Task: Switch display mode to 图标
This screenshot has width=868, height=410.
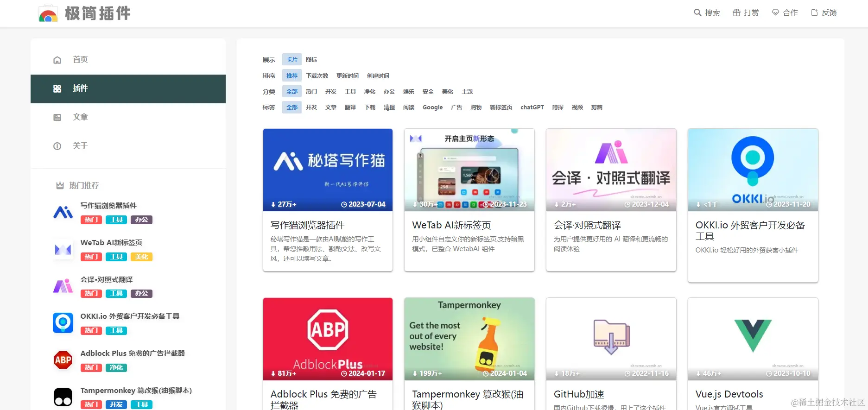Action: (311, 60)
